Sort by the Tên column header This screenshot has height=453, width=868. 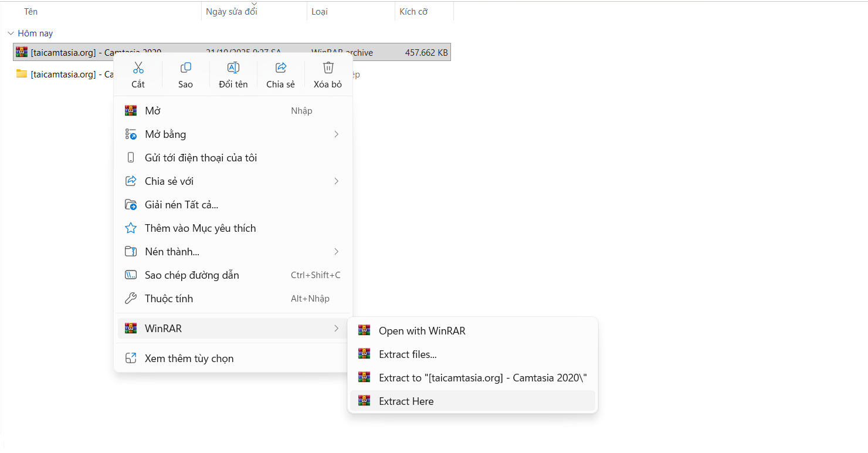(30, 12)
